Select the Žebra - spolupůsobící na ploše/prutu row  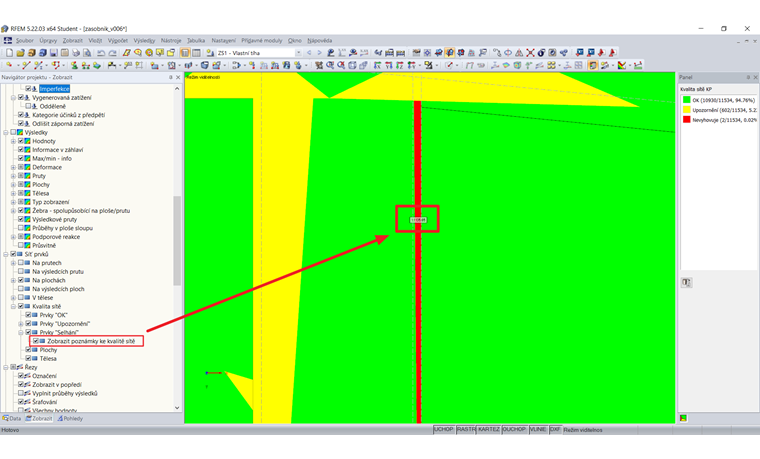click(81, 210)
